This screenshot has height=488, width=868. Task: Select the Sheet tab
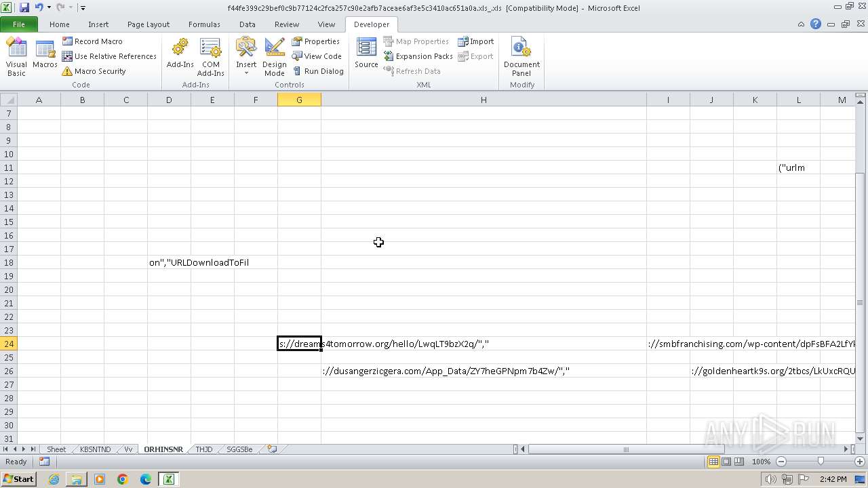pos(56,449)
